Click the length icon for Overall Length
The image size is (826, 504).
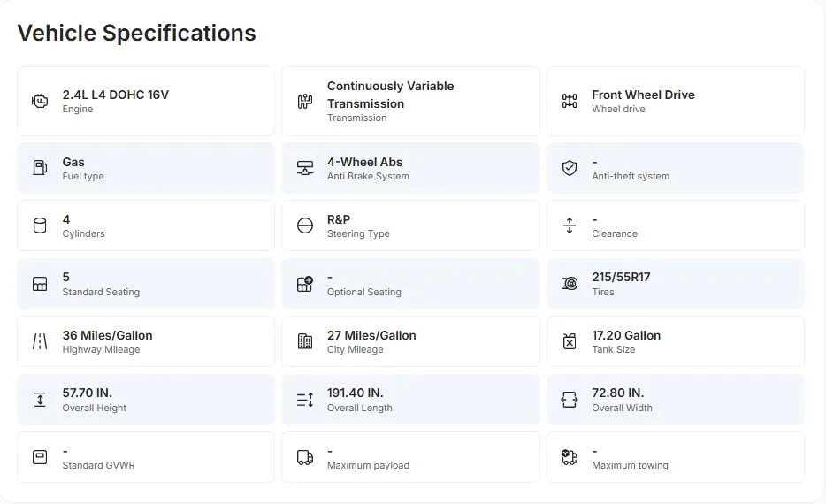click(x=305, y=400)
